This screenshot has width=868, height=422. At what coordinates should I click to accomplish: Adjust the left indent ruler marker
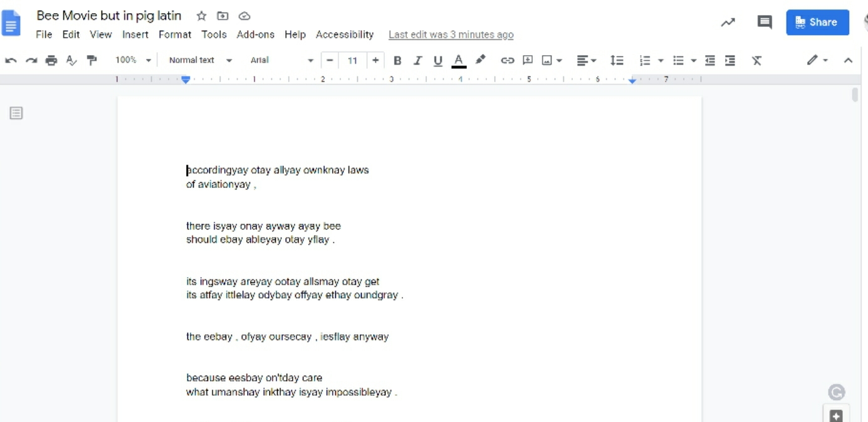coord(186,80)
